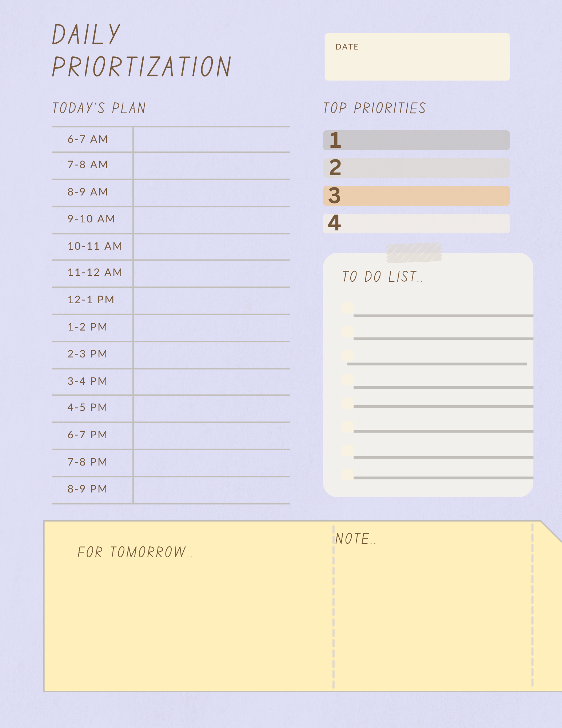Image resolution: width=562 pixels, height=728 pixels.
Task: Click the 8-9 PM time label
Action: [87, 489]
